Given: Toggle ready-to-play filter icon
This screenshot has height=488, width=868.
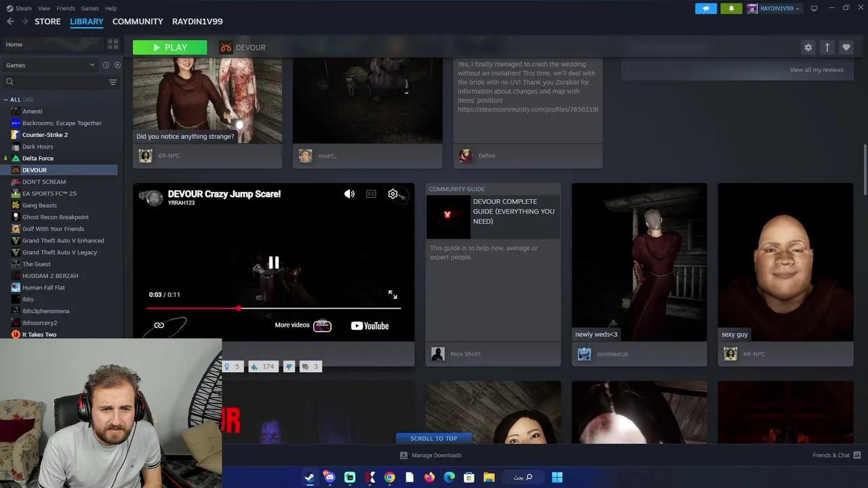Looking at the screenshot, I should [x=117, y=65].
